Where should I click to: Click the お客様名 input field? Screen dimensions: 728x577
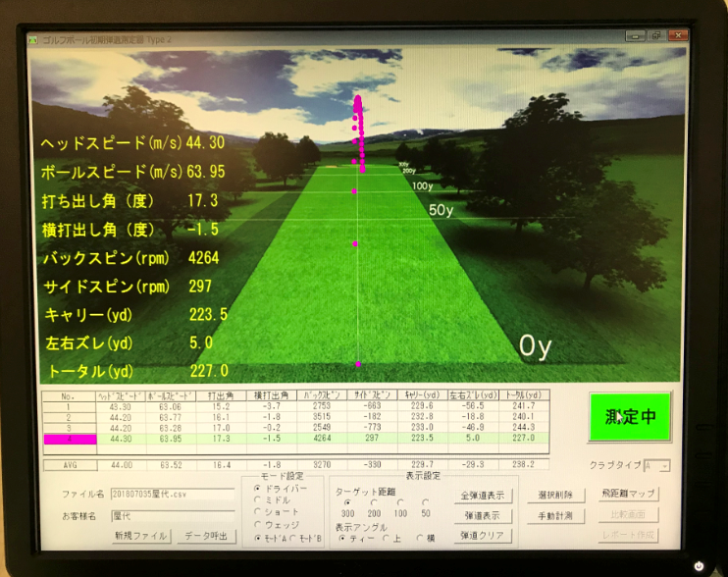(173, 516)
